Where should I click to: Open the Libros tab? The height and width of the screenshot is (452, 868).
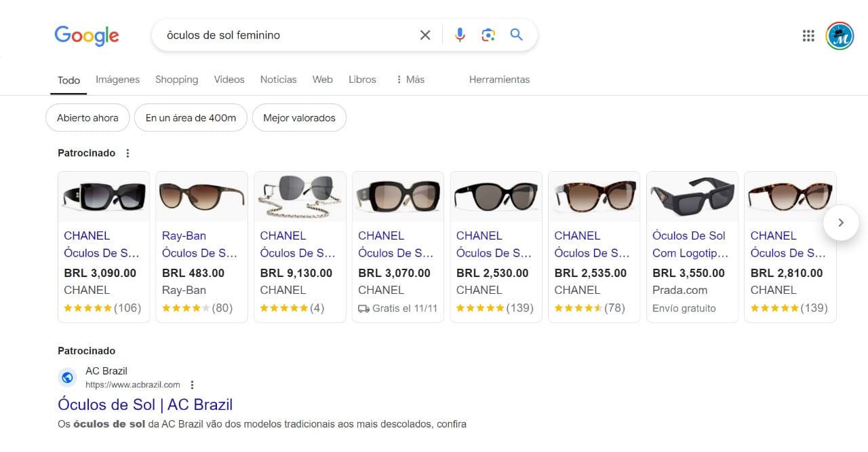[362, 79]
